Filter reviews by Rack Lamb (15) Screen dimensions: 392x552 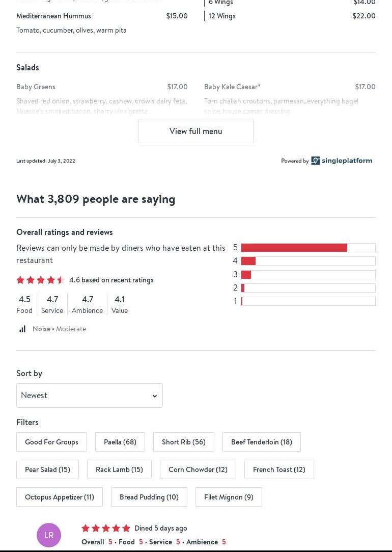click(x=119, y=469)
